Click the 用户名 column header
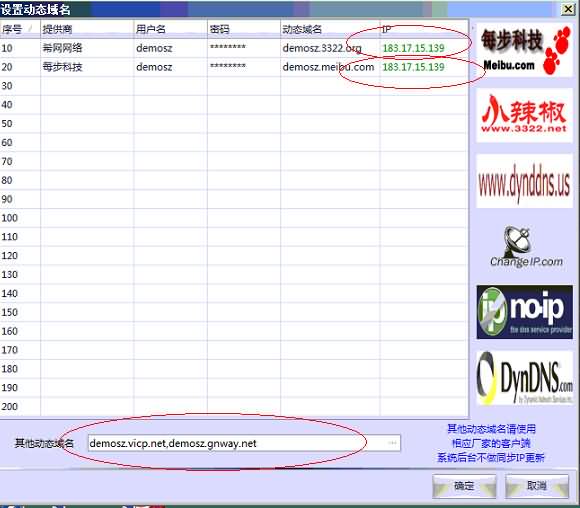The height and width of the screenshot is (508, 580). pyautogui.click(x=170, y=29)
